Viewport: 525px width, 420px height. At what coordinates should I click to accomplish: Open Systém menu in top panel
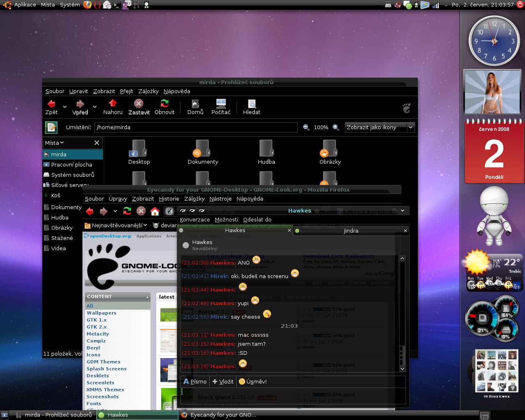coord(70,5)
